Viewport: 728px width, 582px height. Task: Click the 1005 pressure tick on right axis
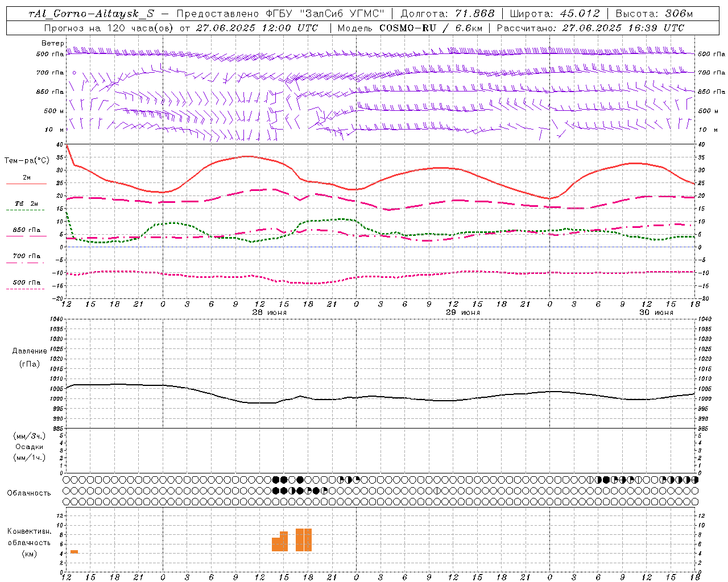click(705, 389)
